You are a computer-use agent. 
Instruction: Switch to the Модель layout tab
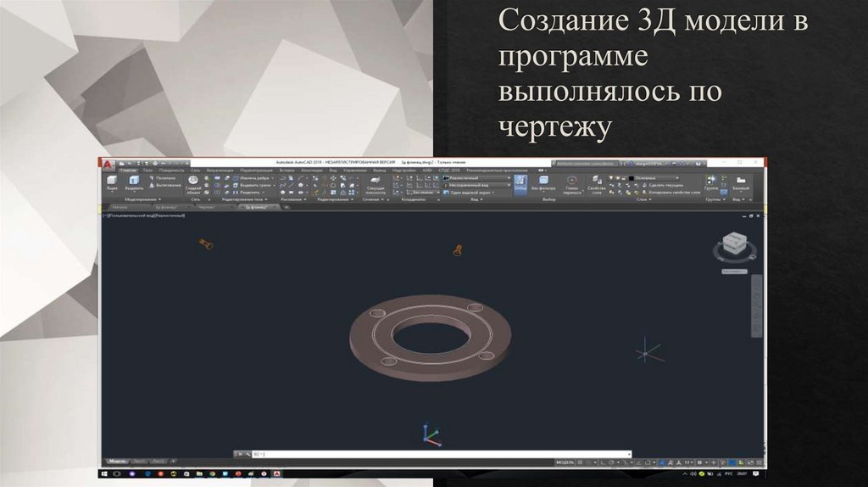click(x=117, y=462)
